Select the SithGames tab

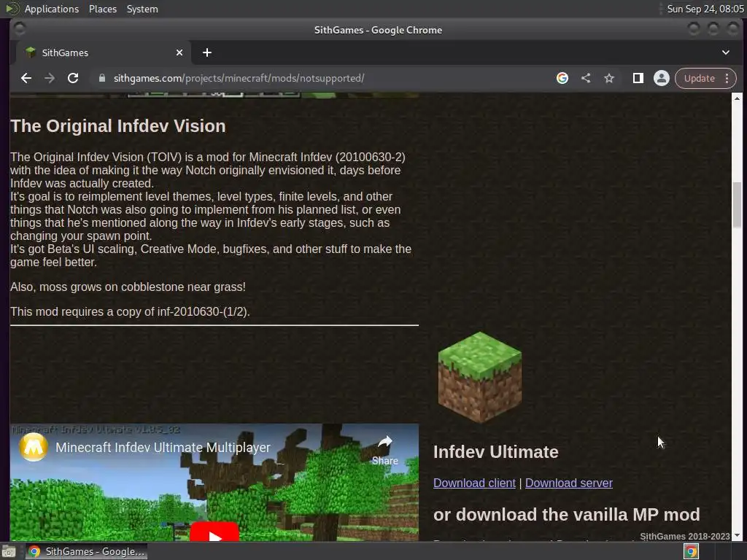pos(104,52)
